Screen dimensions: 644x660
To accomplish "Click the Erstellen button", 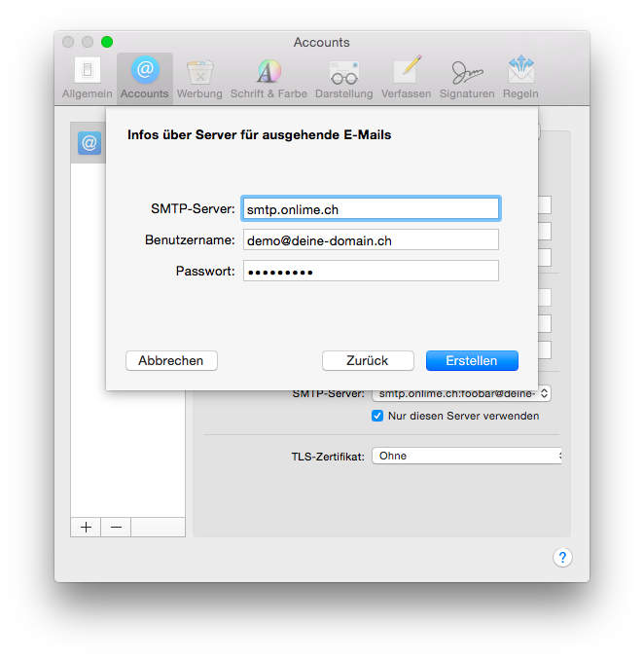I will point(472,360).
